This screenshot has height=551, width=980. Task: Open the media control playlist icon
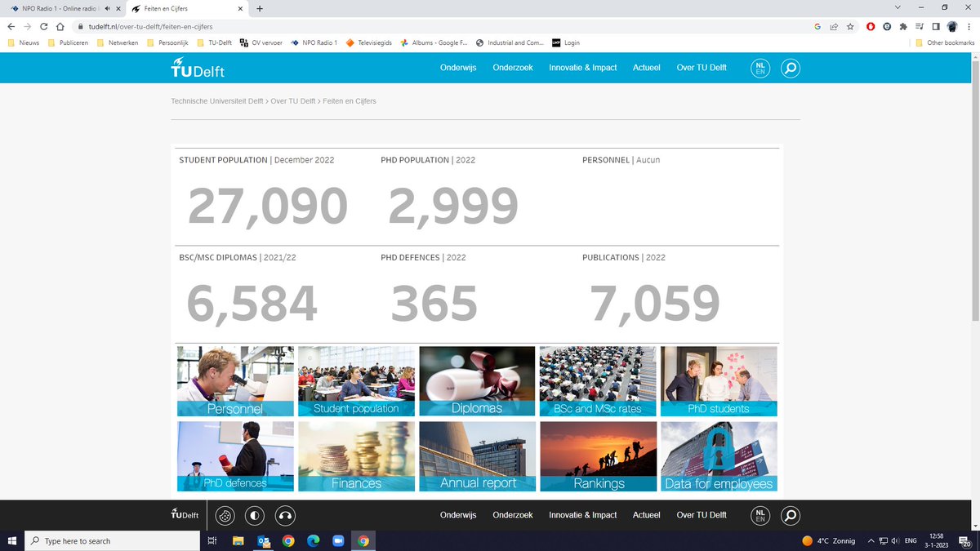pos(920,26)
